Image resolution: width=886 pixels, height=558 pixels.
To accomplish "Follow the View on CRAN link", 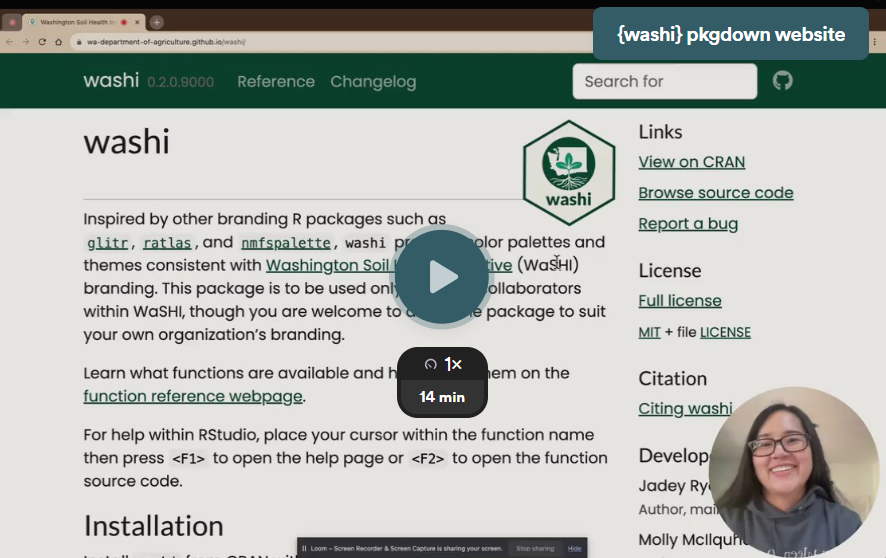I will tap(691, 162).
